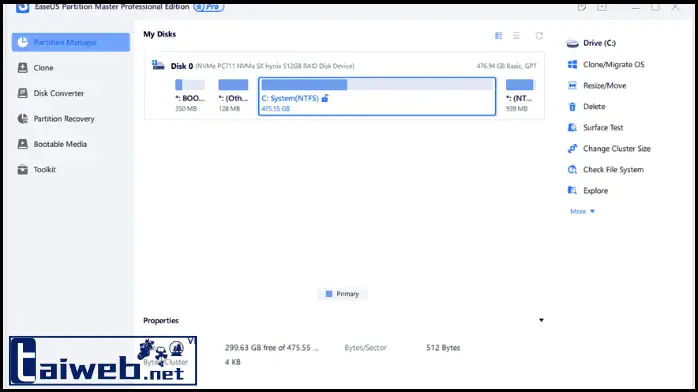Screen dimensions: 698x392
Task: Choose Clone/Migrate OS action
Action: tap(613, 65)
